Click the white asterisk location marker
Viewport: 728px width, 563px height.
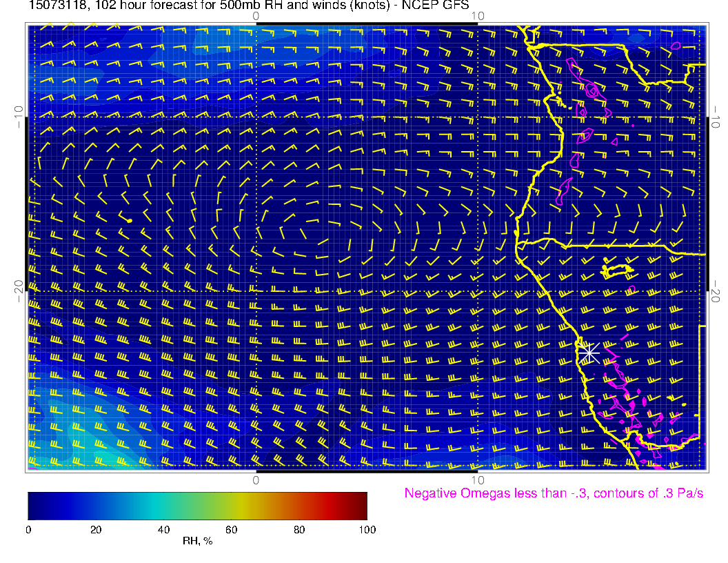pos(587,353)
